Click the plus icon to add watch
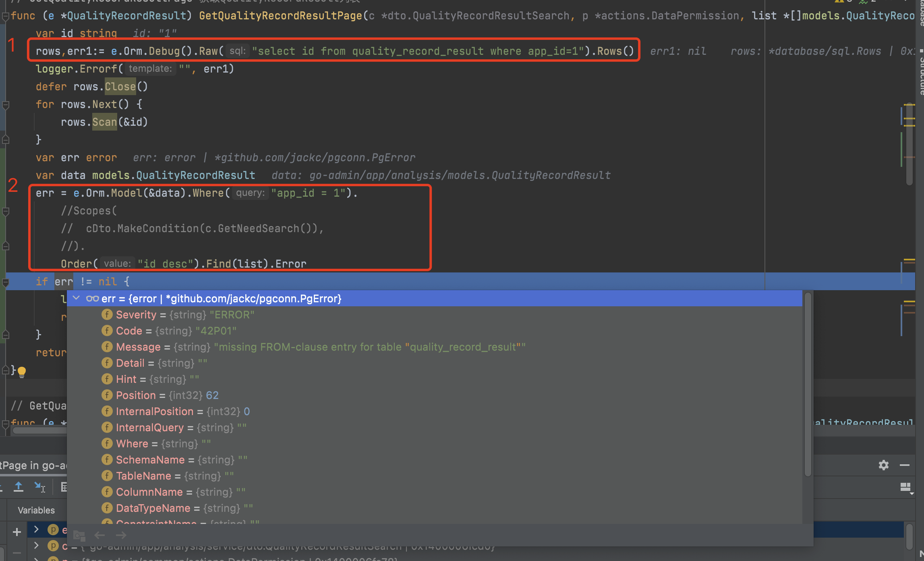The width and height of the screenshot is (924, 561). point(17,532)
